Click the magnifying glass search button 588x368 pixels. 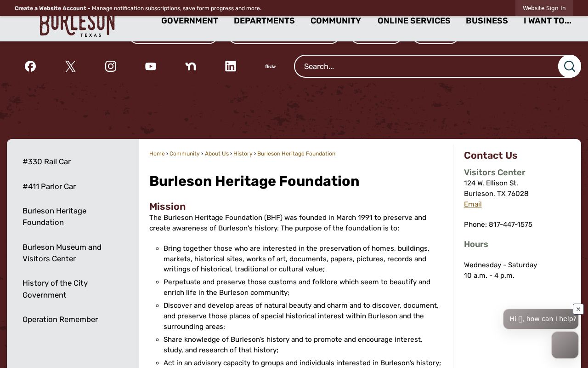coord(570,66)
